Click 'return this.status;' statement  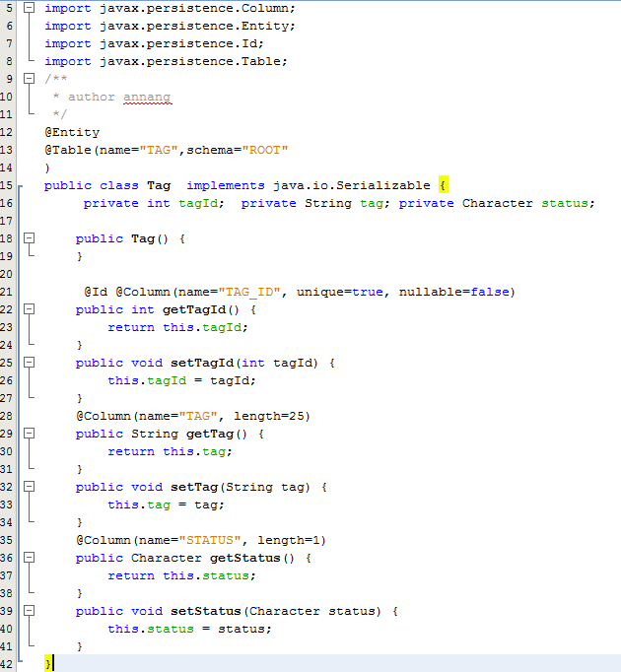click(181, 576)
